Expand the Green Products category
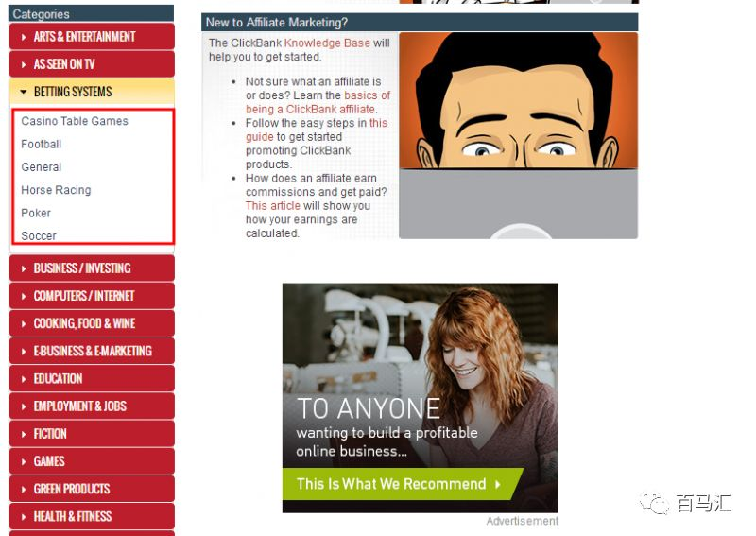 point(92,488)
